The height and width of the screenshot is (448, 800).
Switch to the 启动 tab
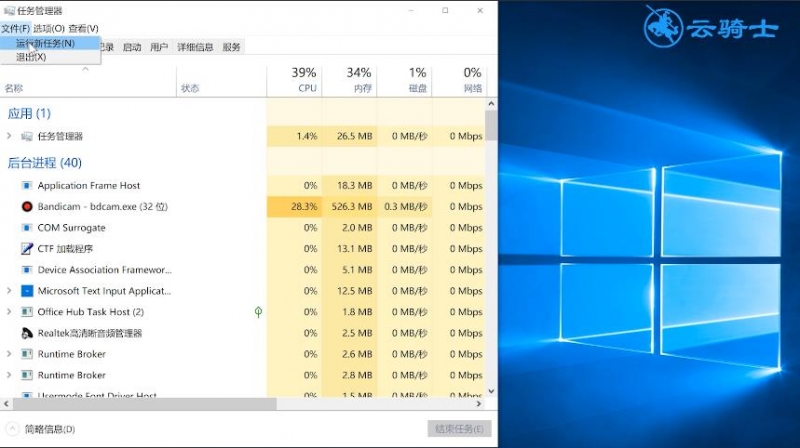tap(132, 47)
